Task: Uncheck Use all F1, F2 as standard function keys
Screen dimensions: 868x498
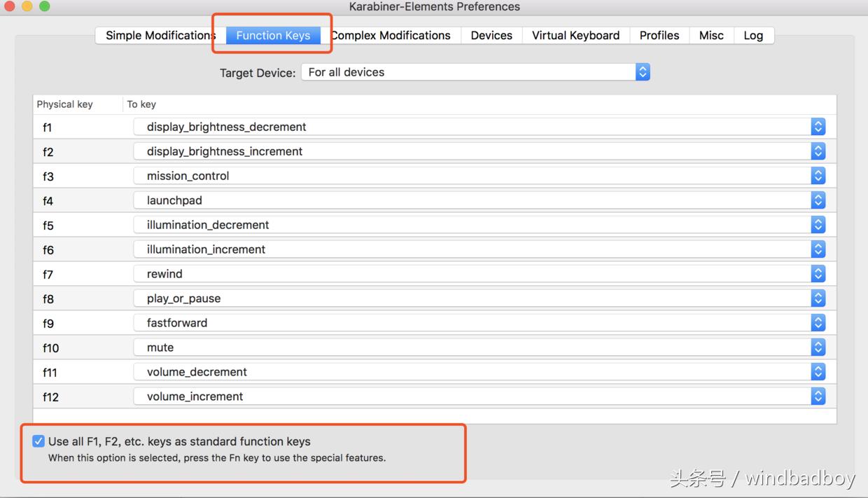Action: [x=38, y=441]
